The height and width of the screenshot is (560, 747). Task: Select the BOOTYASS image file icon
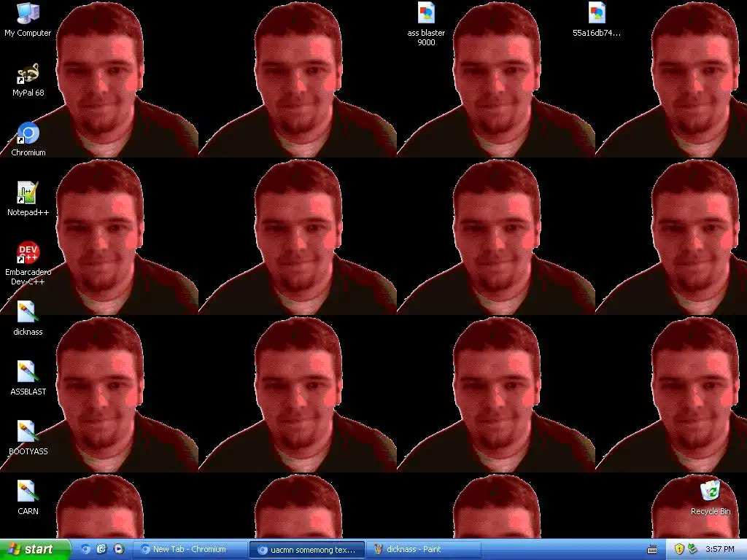28,438
